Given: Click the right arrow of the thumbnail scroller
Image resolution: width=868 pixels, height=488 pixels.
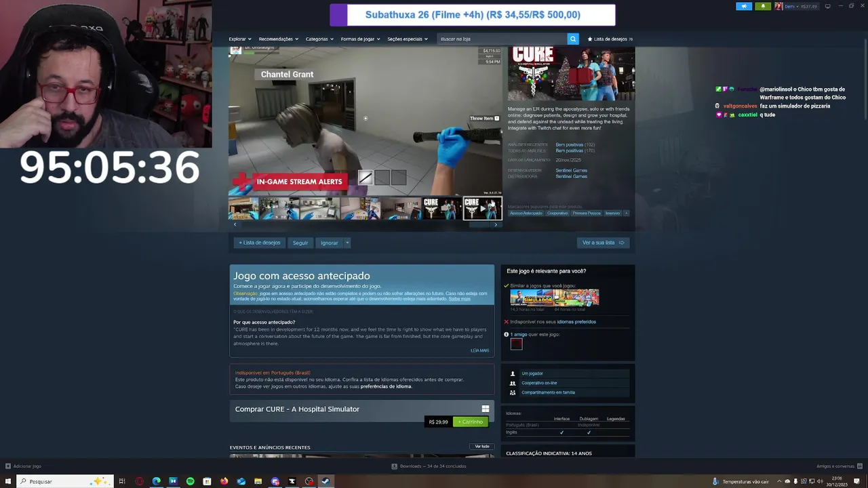Looking at the screenshot, I should 496,224.
